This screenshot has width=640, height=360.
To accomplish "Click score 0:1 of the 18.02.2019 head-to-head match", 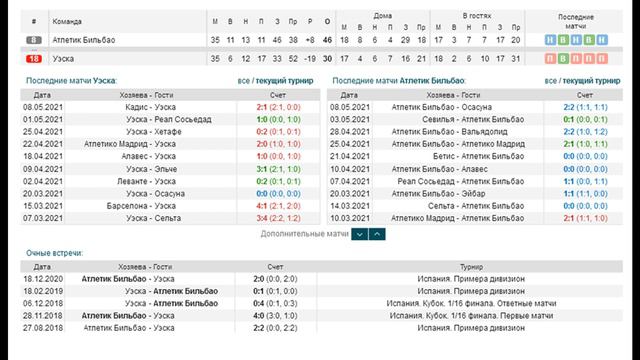I will click(258, 291).
